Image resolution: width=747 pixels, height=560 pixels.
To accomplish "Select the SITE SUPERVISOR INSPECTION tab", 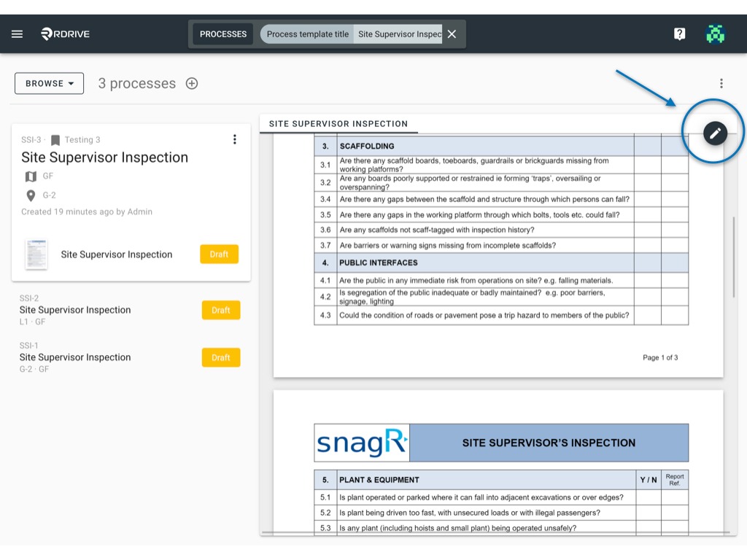I will (x=338, y=124).
